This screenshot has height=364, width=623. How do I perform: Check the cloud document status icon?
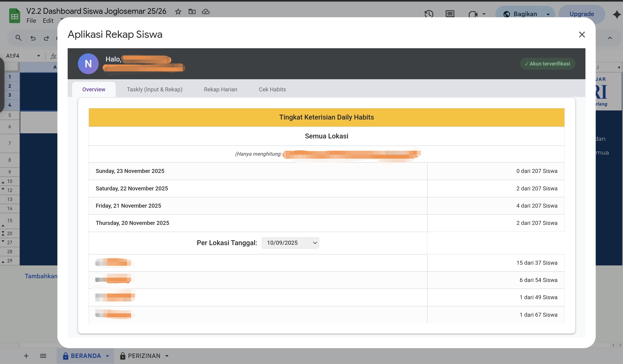pos(206,12)
